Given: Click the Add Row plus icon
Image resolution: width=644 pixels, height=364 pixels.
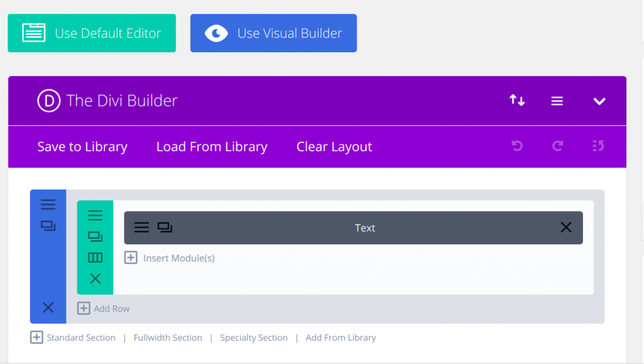Looking at the screenshot, I should point(84,308).
